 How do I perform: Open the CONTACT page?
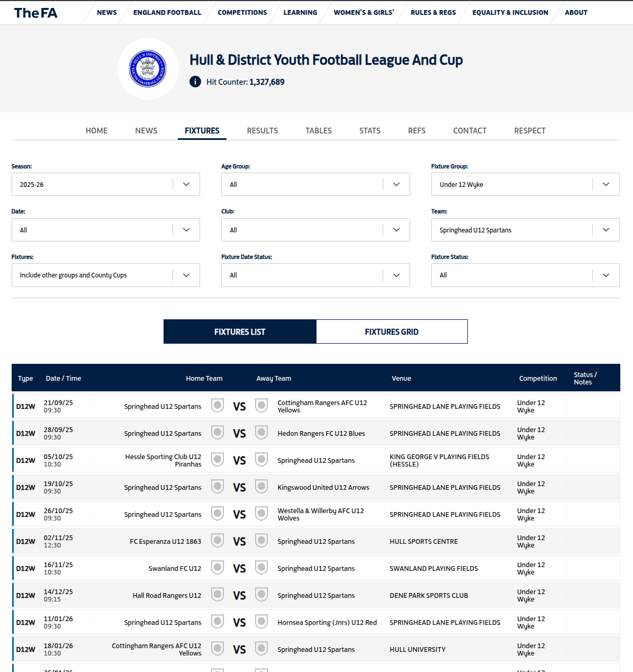[x=469, y=130]
